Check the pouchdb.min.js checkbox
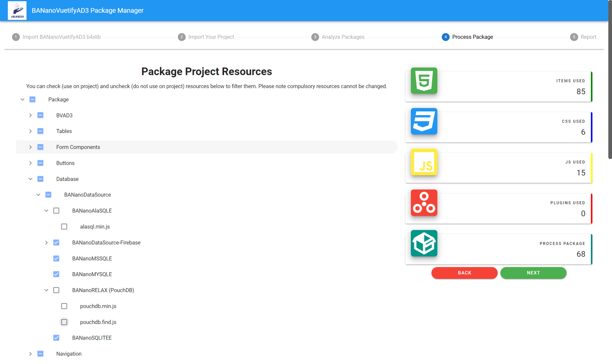The width and height of the screenshot is (612, 364). 64,306
